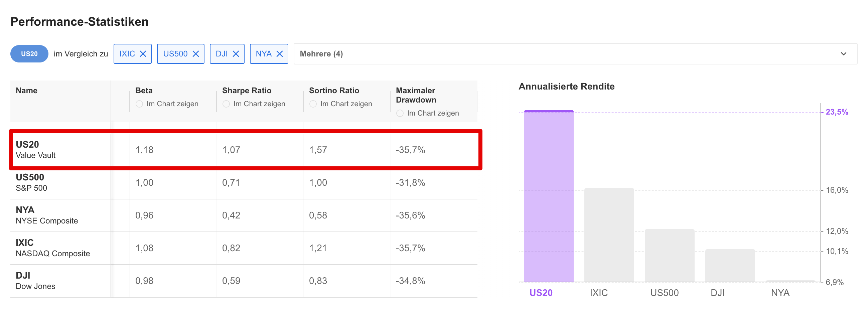Click NYA Sortino value 0,58
Image resolution: width=868 pixels, height=314 pixels.
(x=318, y=215)
